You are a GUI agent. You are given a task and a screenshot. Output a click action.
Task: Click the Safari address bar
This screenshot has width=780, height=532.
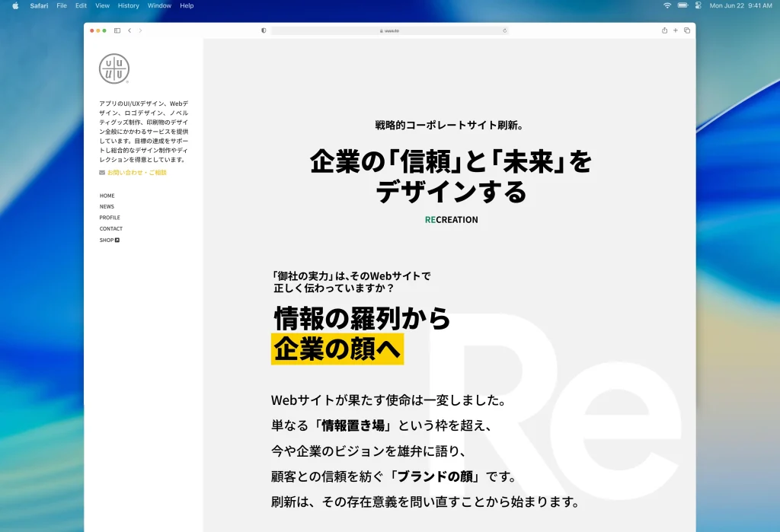click(x=390, y=30)
